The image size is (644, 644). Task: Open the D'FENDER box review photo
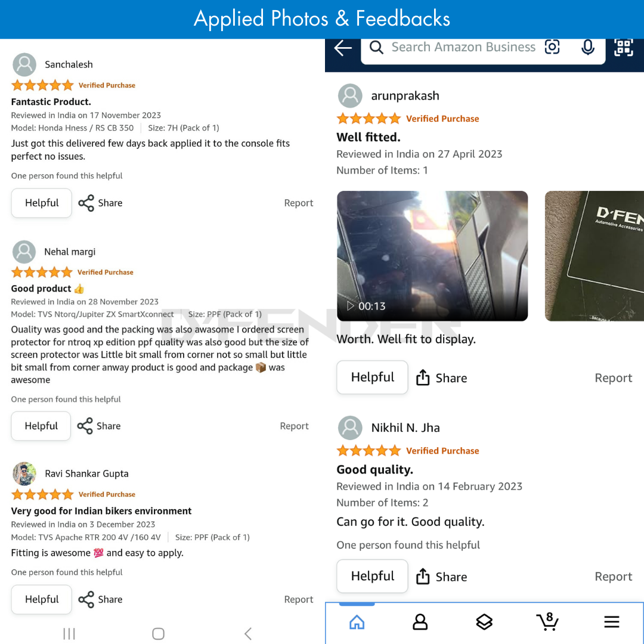tap(594, 256)
